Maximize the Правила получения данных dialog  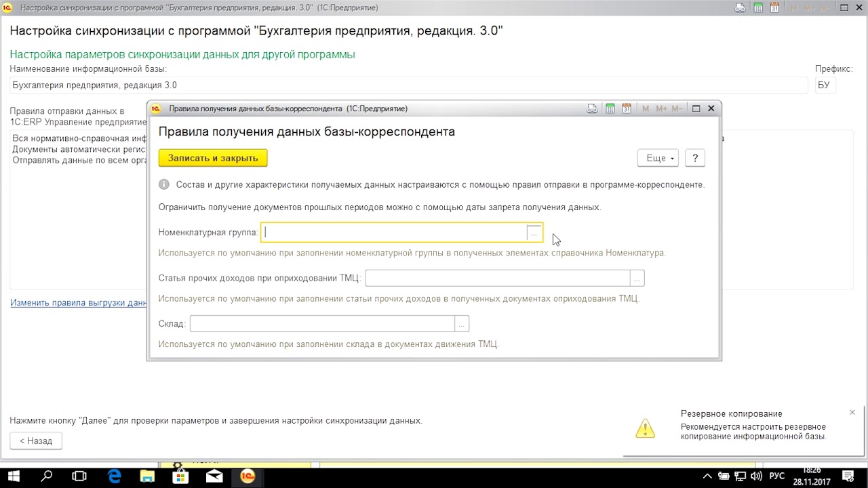click(696, 108)
